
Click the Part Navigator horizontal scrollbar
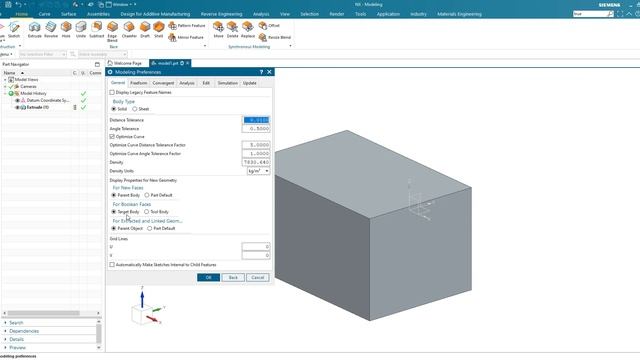(x=43, y=313)
